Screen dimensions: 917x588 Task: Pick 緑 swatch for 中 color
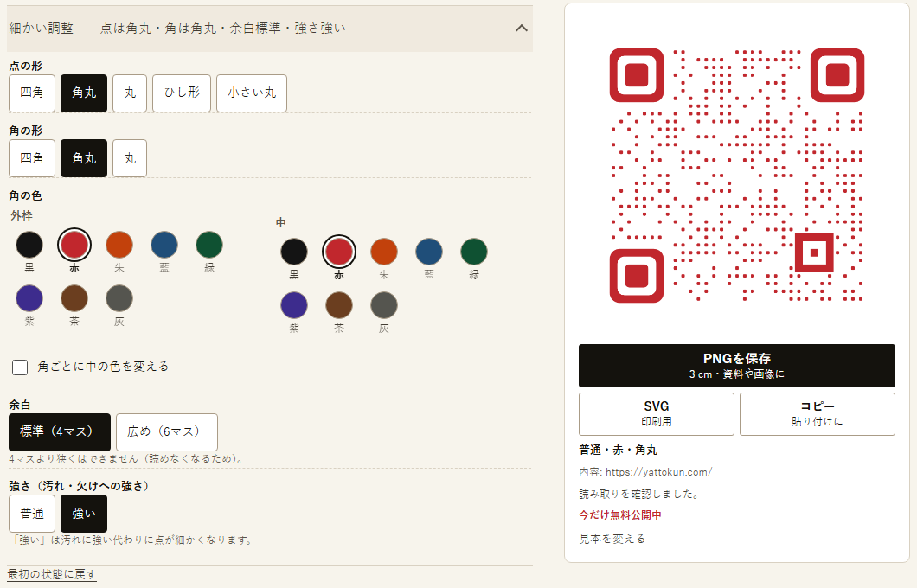474,252
